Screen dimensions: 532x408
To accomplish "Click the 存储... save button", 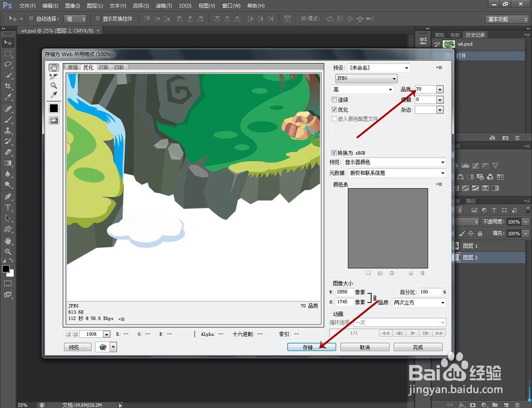I will click(x=311, y=347).
